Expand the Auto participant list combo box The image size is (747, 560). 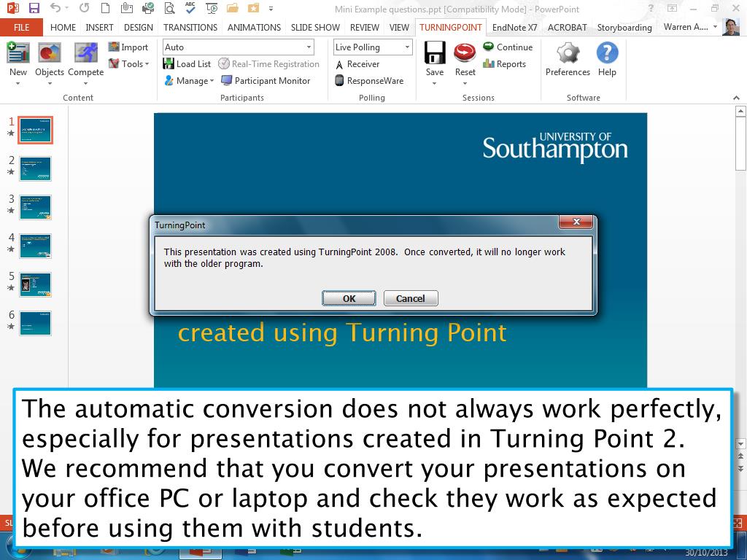309,47
